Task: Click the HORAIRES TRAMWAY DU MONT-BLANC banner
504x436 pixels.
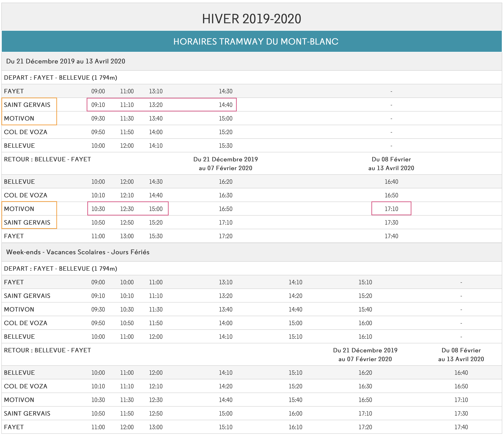Action: pos(252,41)
